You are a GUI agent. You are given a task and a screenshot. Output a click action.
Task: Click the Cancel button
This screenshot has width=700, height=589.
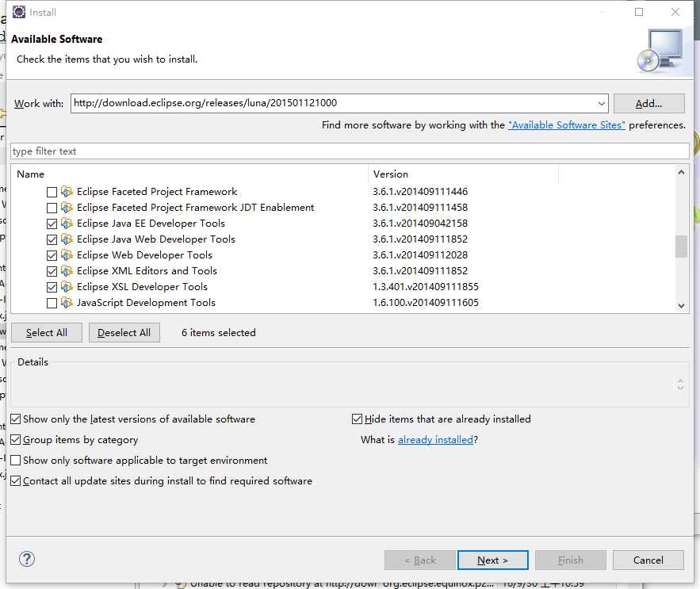point(648,560)
